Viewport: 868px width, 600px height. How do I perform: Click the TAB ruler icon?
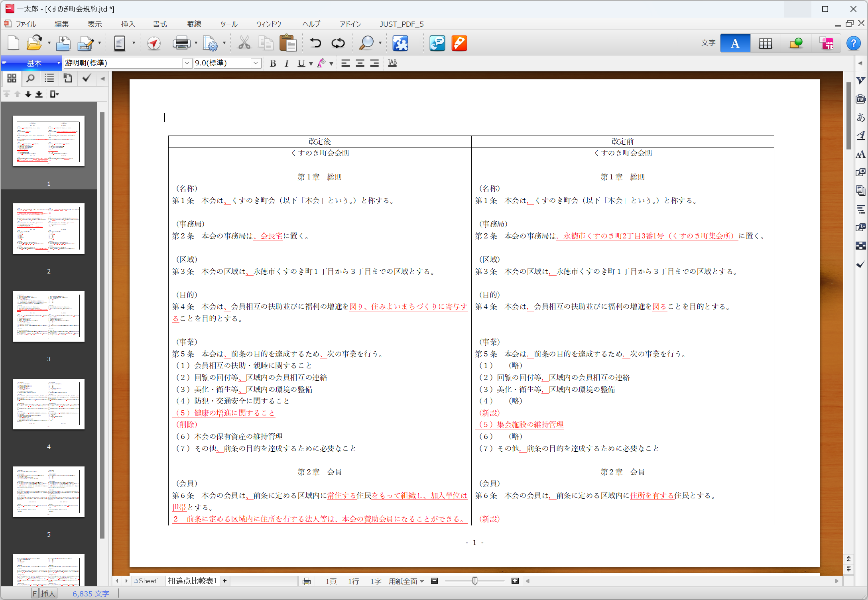pos(392,63)
